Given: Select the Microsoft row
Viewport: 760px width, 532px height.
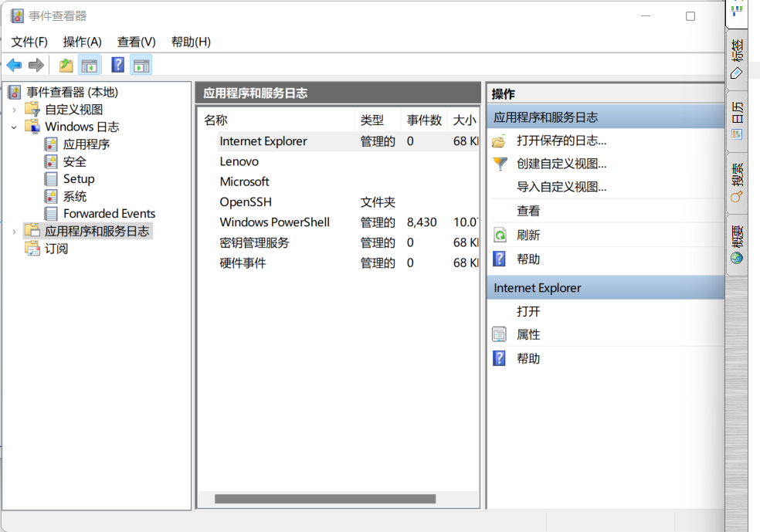Looking at the screenshot, I should tap(348, 181).
